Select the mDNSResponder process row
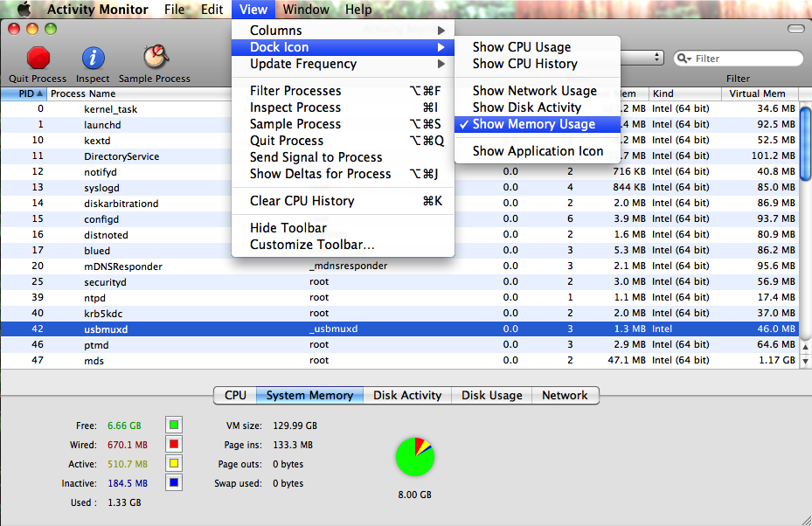This screenshot has height=526, width=812. pos(399,266)
